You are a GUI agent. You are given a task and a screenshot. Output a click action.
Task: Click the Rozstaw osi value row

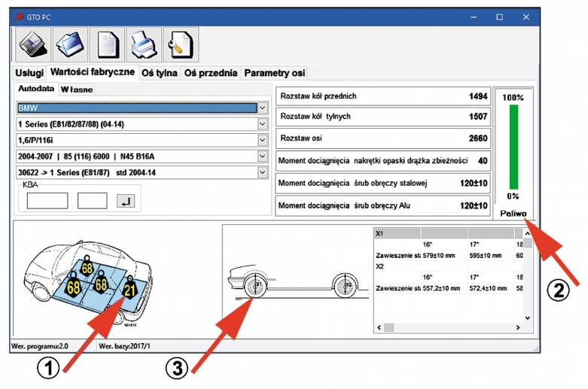tap(383, 138)
